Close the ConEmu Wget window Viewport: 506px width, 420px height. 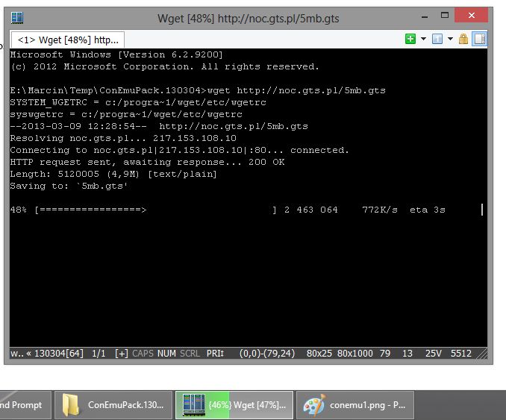[471, 15]
